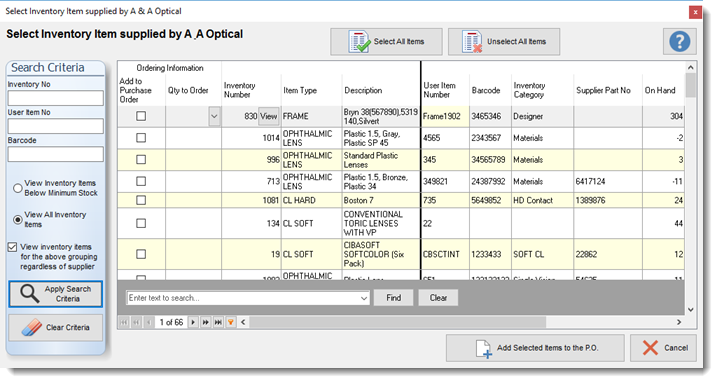Image resolution: width=718 pixels, height=383 pixels.
Task: Select CBSCTINT user item cell
Action: (445, 254)
